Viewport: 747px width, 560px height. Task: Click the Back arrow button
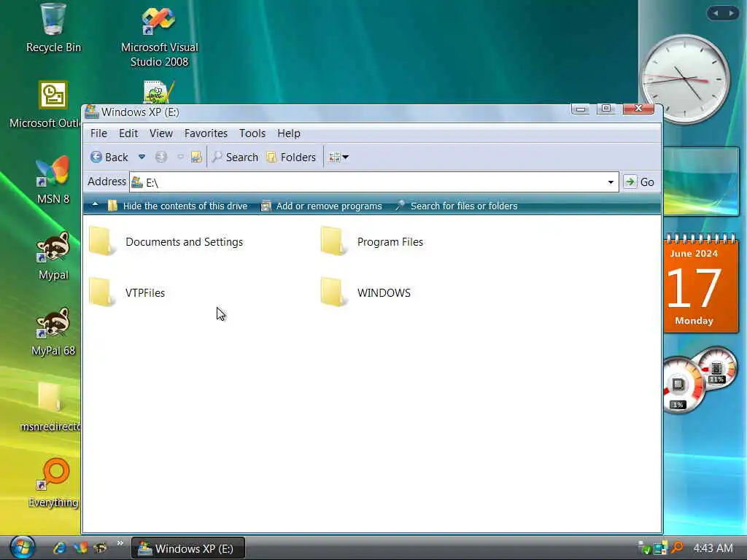pos(109,157)
